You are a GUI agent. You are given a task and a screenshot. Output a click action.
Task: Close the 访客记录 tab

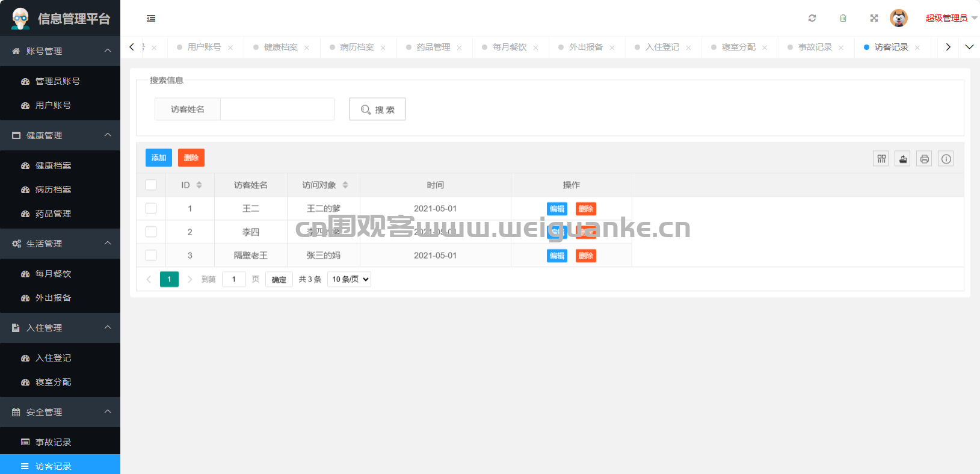(x=918, y=48)
